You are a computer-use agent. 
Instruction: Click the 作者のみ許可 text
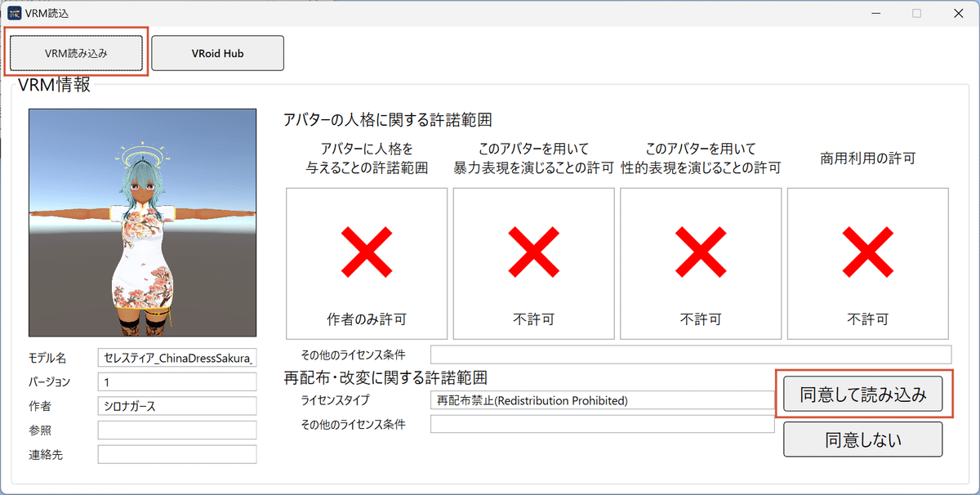pos(367,319)
